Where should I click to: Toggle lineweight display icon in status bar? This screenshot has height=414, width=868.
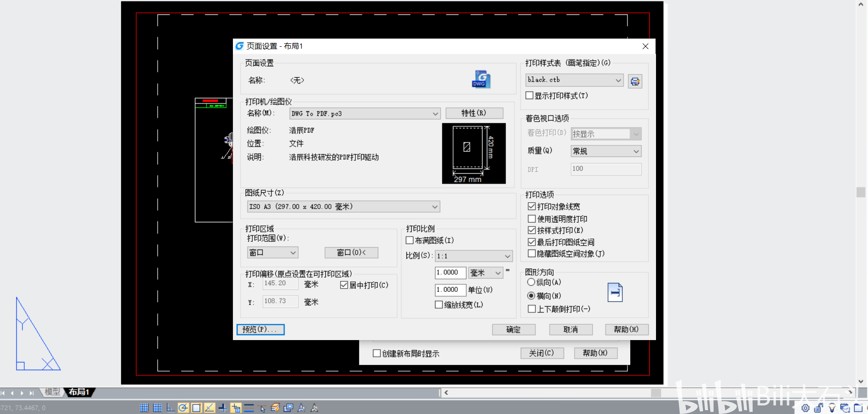coord(249,408)
